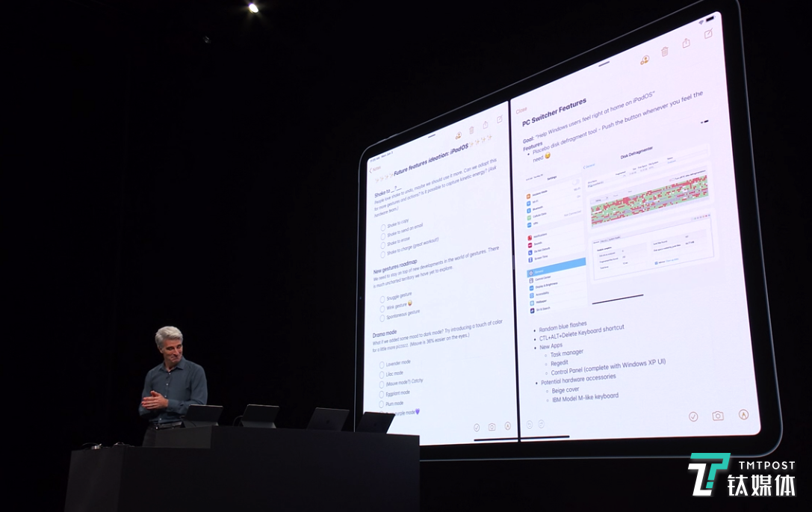Screen dimensions: 812x512
Task: Tap undo arrow in PC Switcher note
Action: point(529,424)
